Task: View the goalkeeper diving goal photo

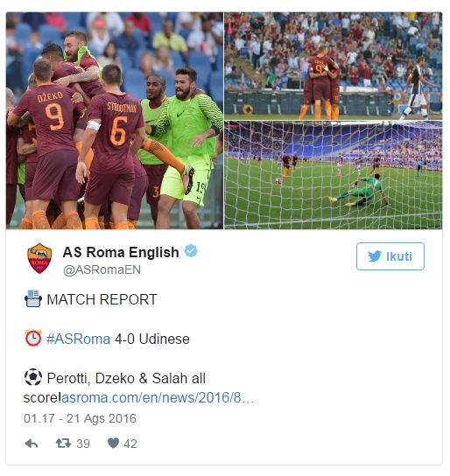Action: [x=333, y=175]
